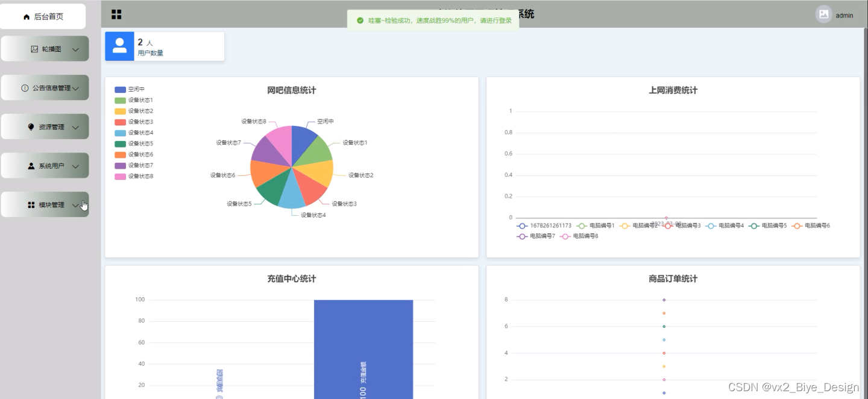The height and width of the screenshot is (399, 868).
Task: Click the red data point at value 4
Action: [x=664, y=353]
